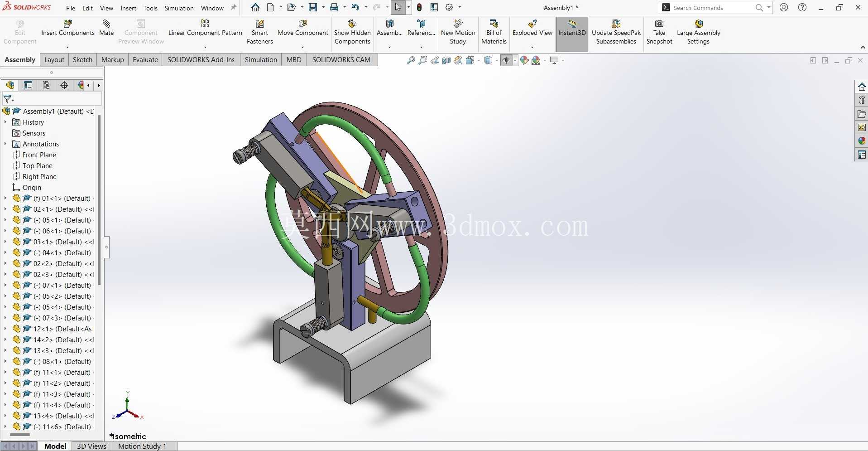The image size is (868, 451).
Task: Open Assembly Features tool
Action: pos(389,28)
